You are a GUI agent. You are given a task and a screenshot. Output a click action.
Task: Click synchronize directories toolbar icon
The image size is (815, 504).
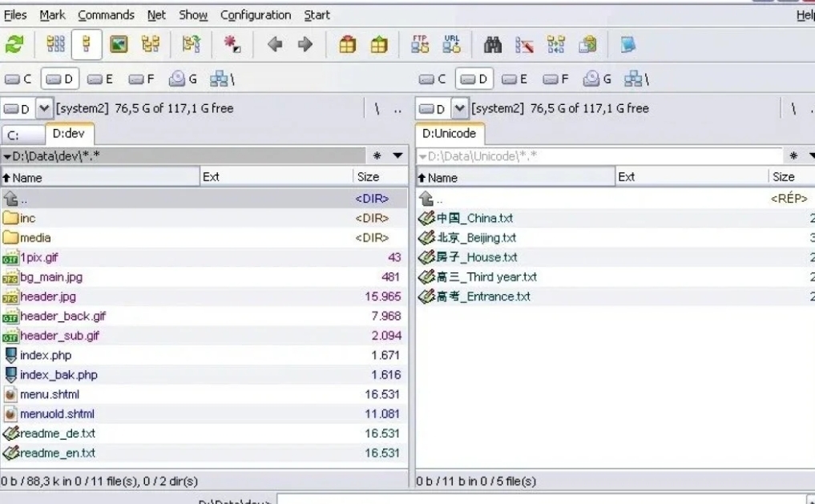pos(555,45)
